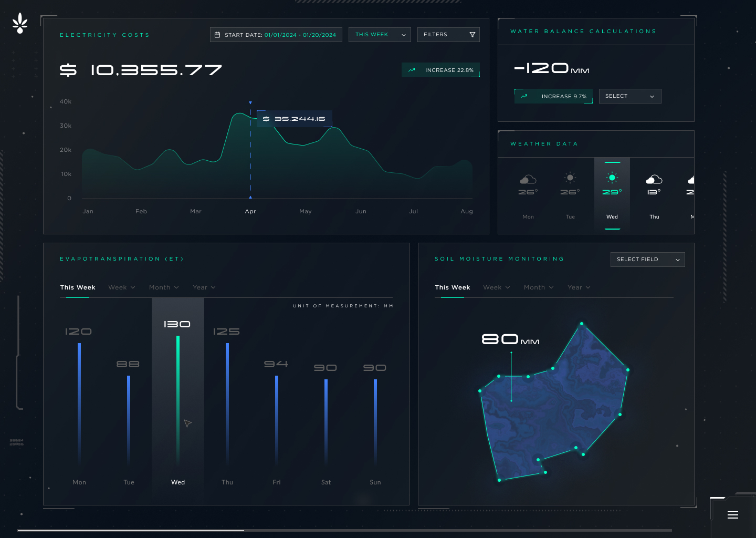Viewport: 756px width, 538px height.
Task: Click the Jun label on chart axis
Action: click(361, 211)
